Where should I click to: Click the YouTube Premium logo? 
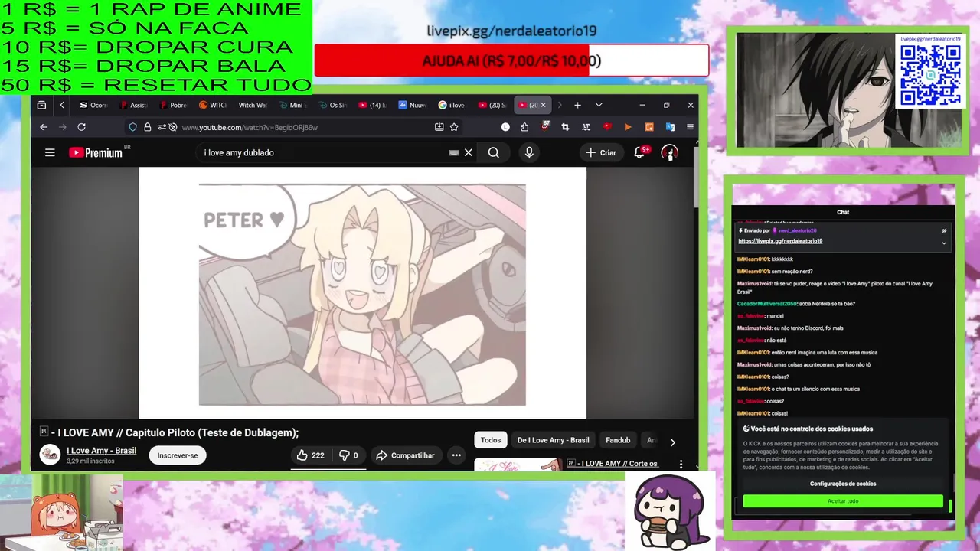pos(96,152)
